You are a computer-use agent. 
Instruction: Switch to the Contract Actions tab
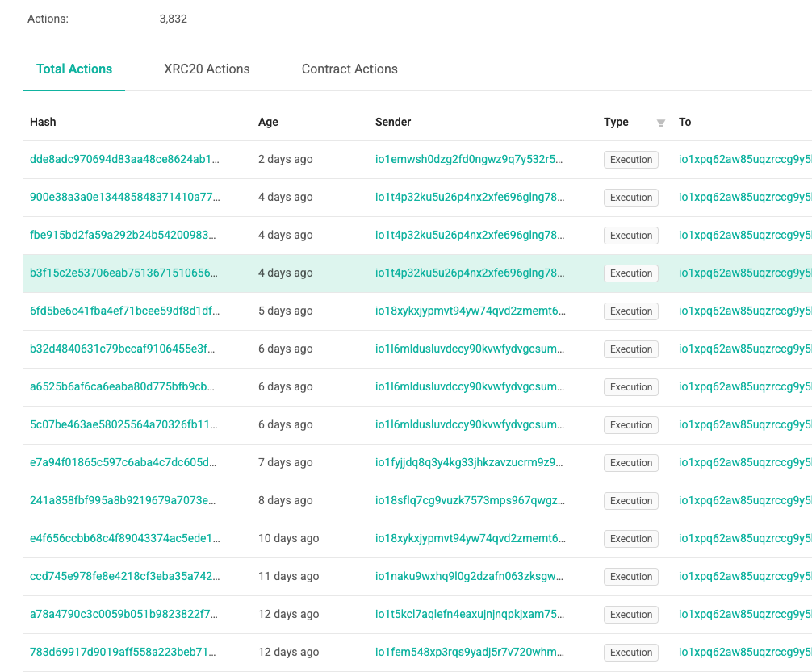pos(349,69)
